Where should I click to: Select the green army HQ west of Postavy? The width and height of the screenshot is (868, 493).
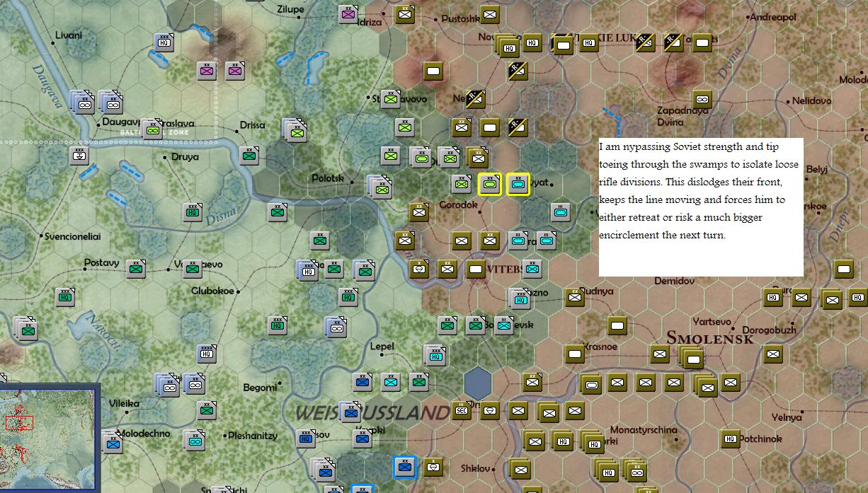(65, 297)
